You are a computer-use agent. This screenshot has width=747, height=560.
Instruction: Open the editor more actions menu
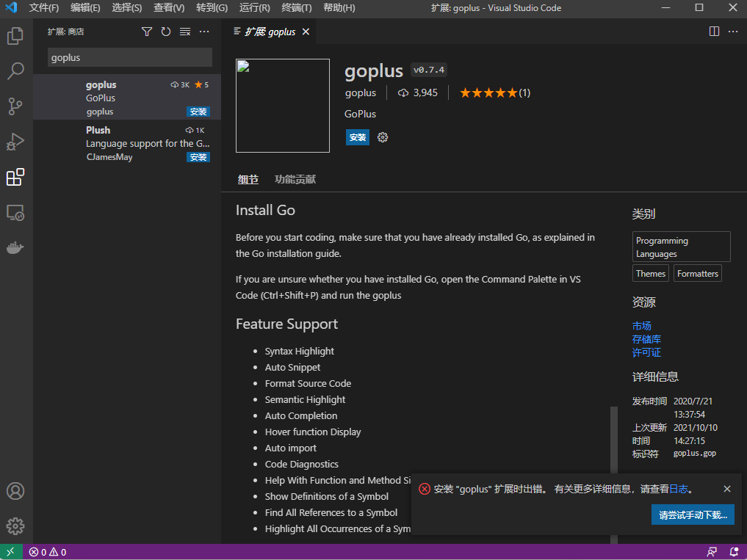(733, 32)
